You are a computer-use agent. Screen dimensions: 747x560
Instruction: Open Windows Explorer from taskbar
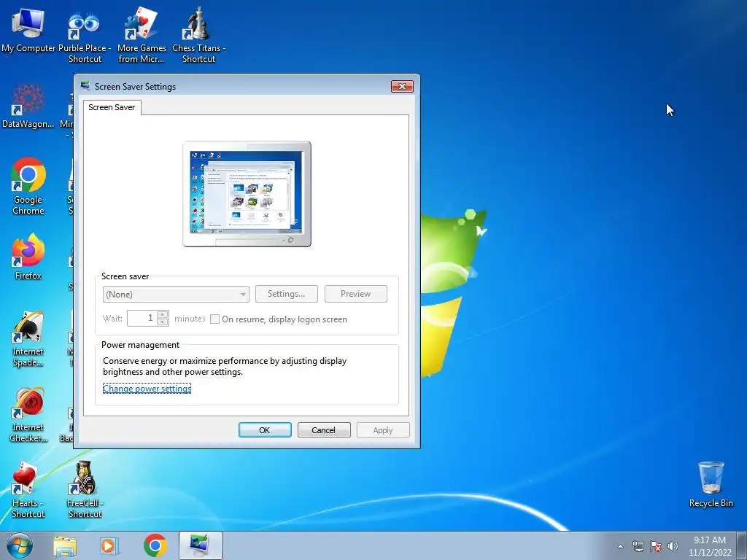point(65,546)
